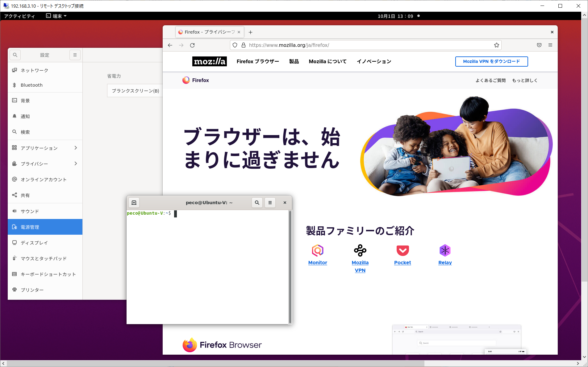Open the アクティビティ overview
The width and height of the screenshot is (588, 367).
[x=19, y=16]
